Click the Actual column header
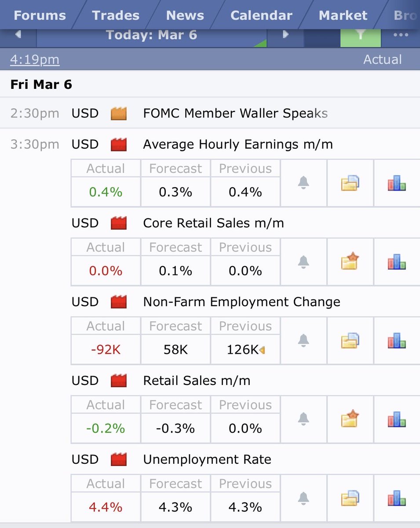 click(x=382, y=59)
